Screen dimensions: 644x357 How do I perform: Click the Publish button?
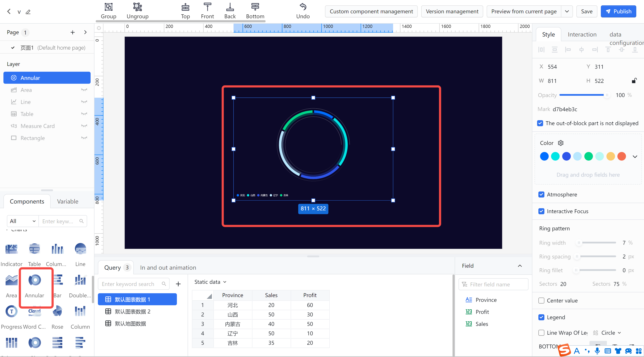tap(618, 12)
